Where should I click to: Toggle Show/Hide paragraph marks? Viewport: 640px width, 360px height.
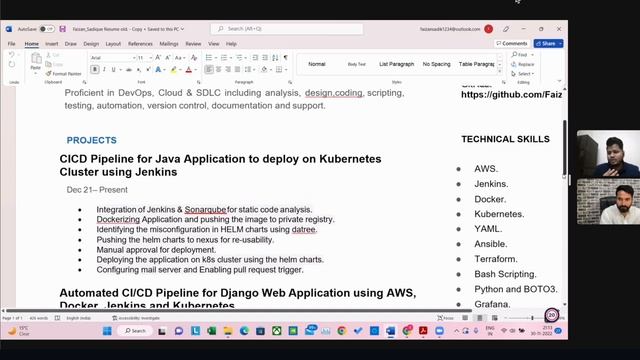tap(286, 58)
